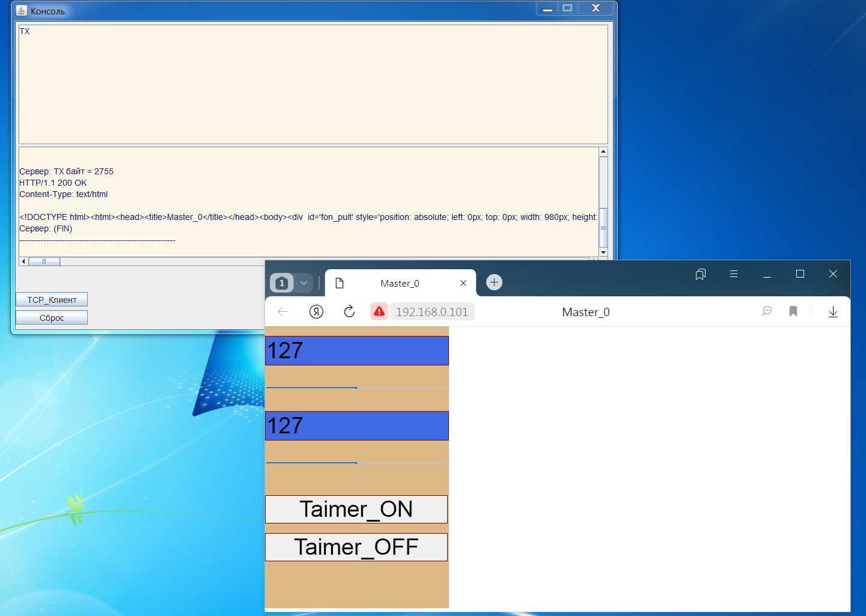Go back using the browser back arrow
The height and width of the screenshot is (616, 866).
(x=283, y=311)
